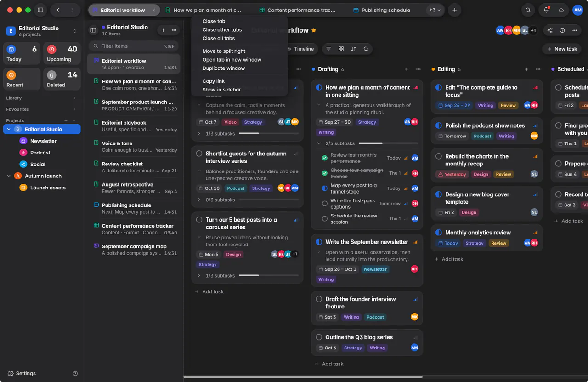Image resolution: width=588 pixels, height=382 pixels.
Task: Open the AM profile avatar menu
Action: (x=577, y=10)
